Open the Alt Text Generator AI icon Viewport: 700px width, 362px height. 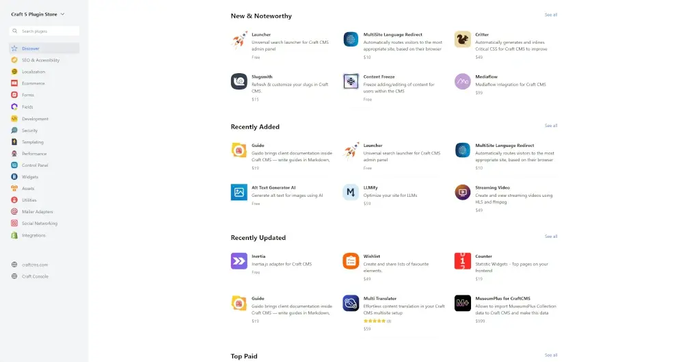(x=239, y=192)
